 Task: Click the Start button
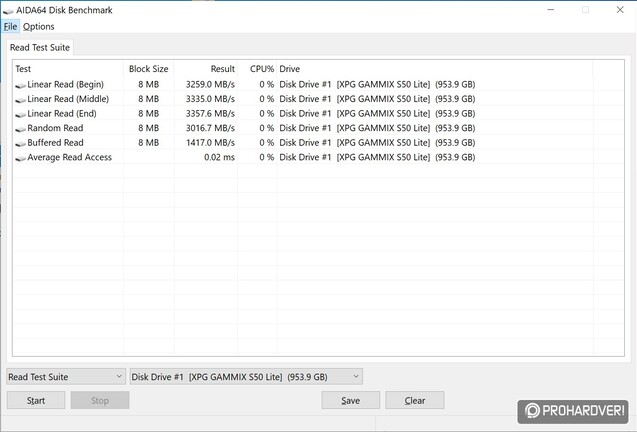click(x=36, y=400)
